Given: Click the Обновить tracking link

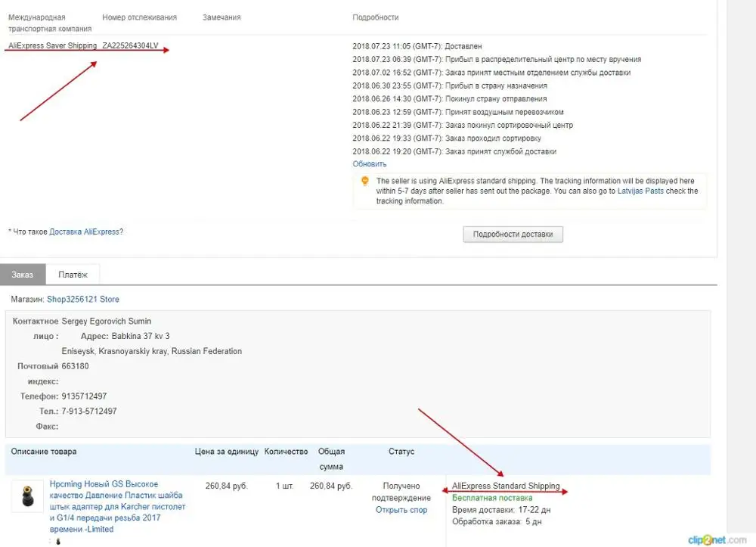Looking at the screenshot, I should pos(370,164).
